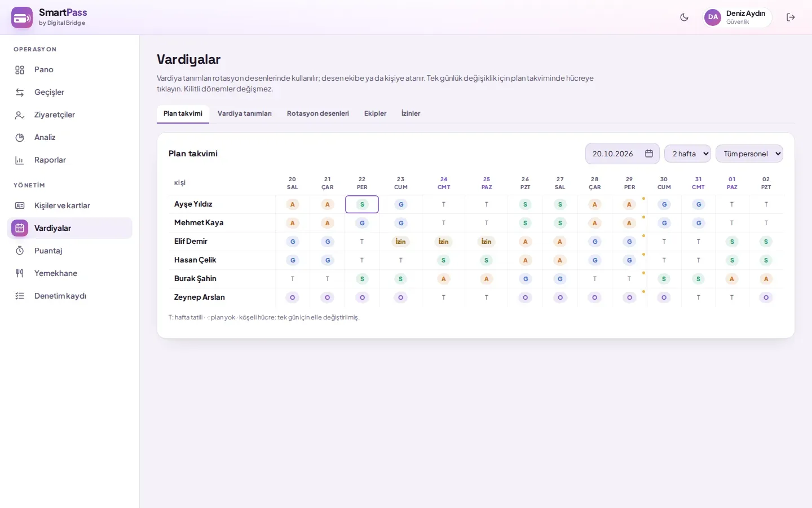Screen dimensions: 812x508
Task: Click Burak Şahin's T cell on 20 SAL
Action: (x=292, y=279)
